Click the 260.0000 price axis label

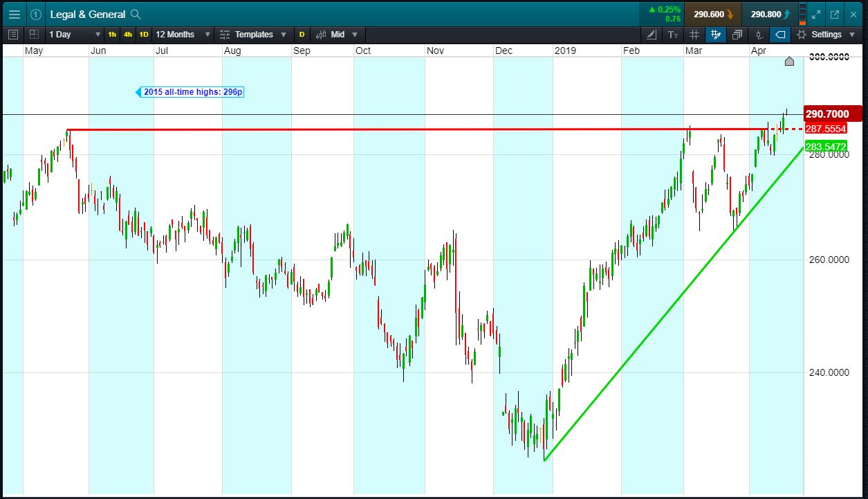(829, 260)
